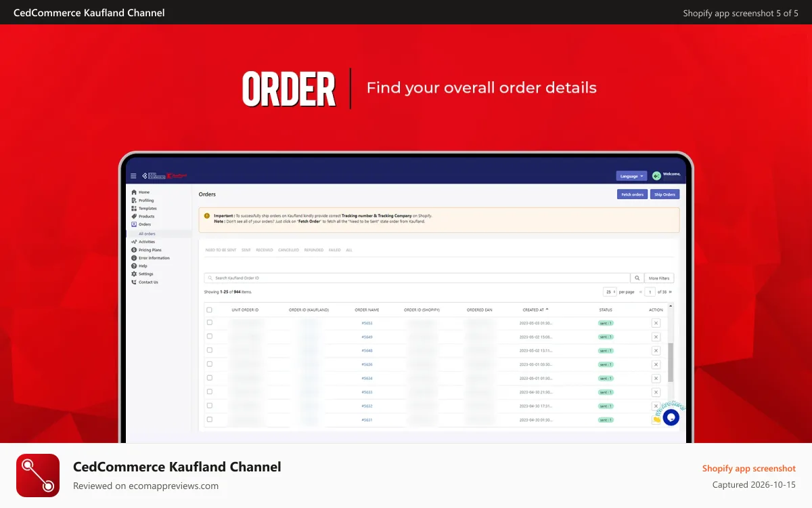Sort by Created At column arrow
Viewport: 812px width, 508px height.
(547, 310)
